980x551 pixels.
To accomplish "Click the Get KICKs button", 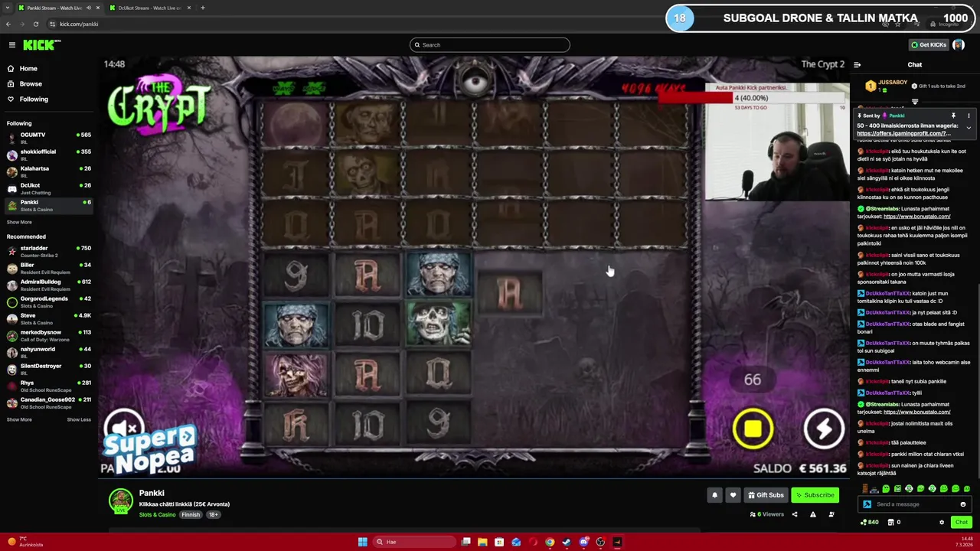I will 929,45.
